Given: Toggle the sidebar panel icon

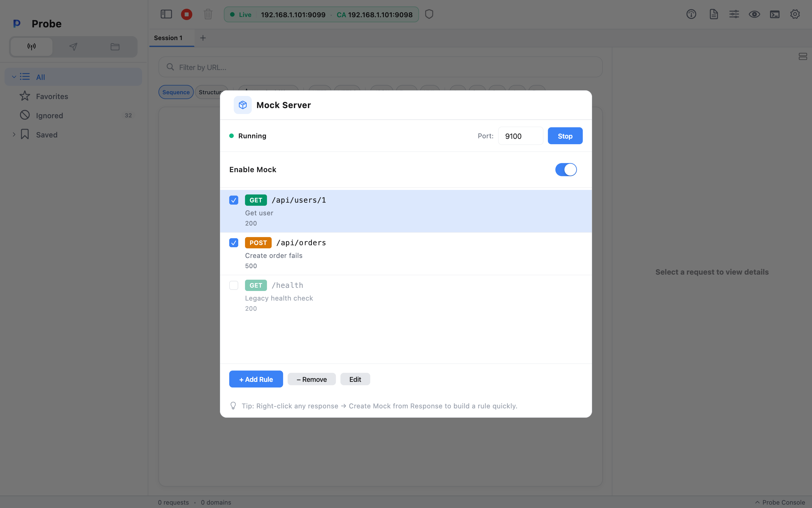Looking at the screenshot, I should point(166,14).
